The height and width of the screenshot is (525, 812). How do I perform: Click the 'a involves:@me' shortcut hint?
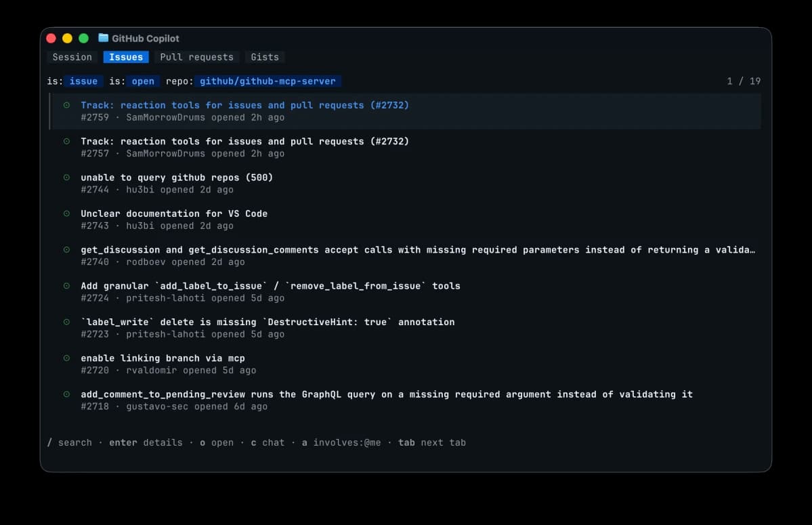[x=341, y=442]
